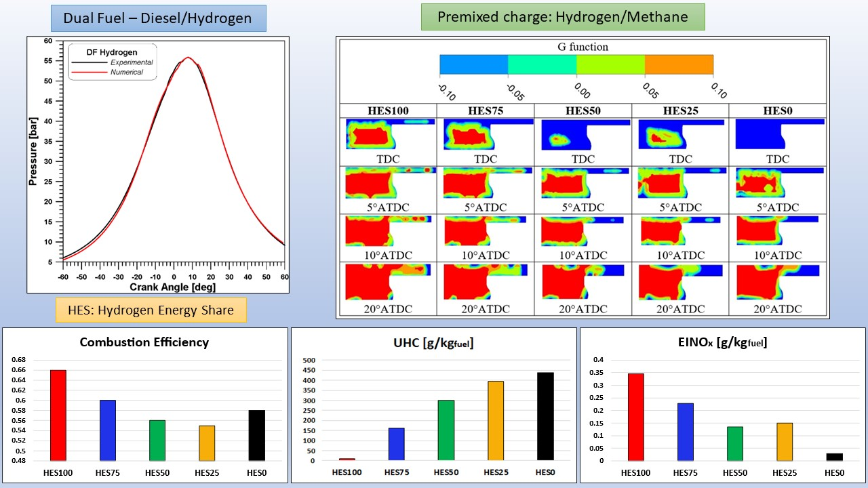Open the HES100 5°ATDC contour image
This screenshot has height=488, width=868.
pos(391,182)
